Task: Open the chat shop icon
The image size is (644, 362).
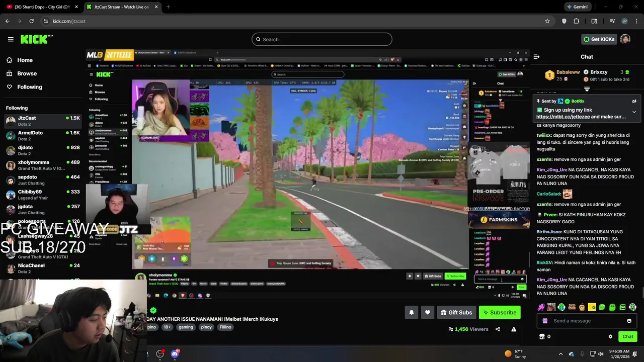Action: (x=542, y=337)
